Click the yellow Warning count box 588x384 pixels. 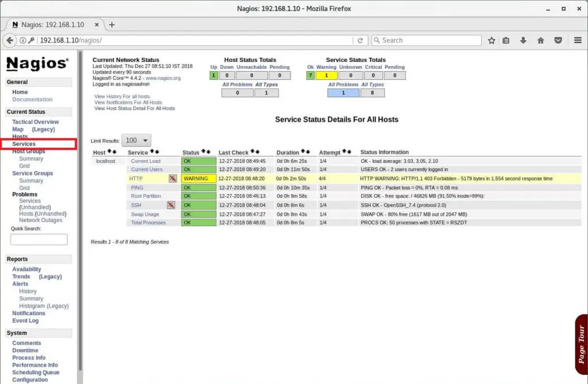click(x=326, y=75)
